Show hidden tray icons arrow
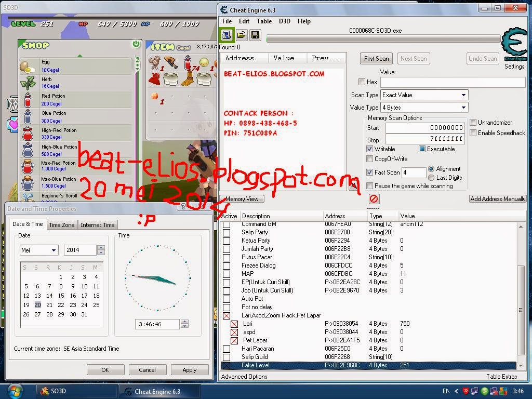The height and width of the screenshot is (399, 532). point(456,391)
